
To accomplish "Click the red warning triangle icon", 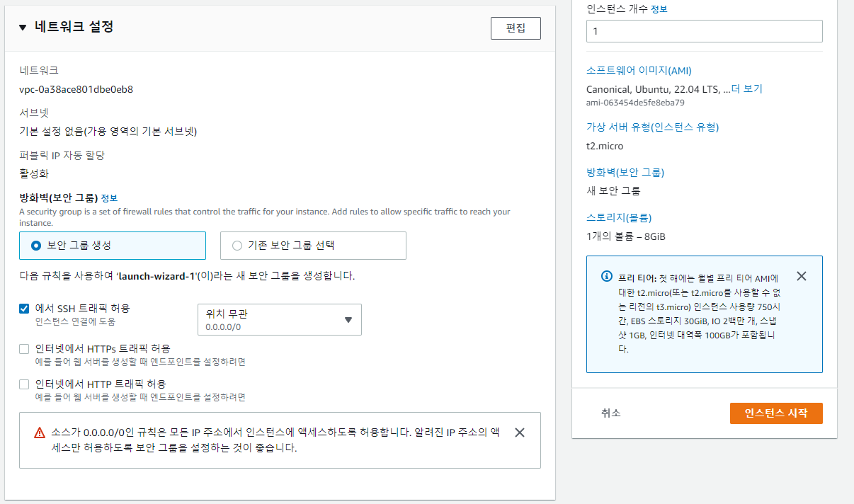I will point(40,433).
